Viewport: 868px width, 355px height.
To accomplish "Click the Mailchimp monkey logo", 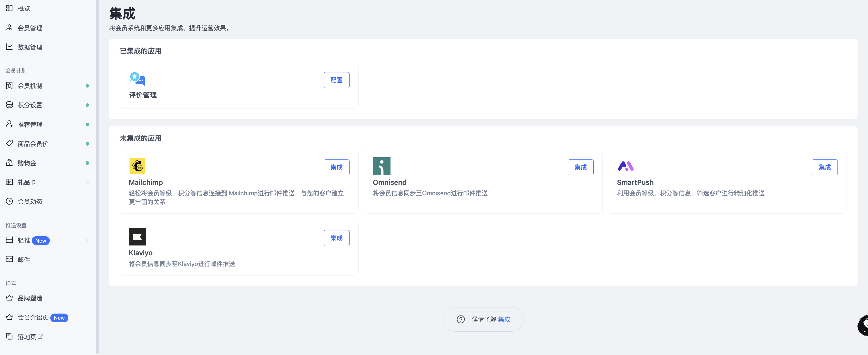I will [137, 166].
